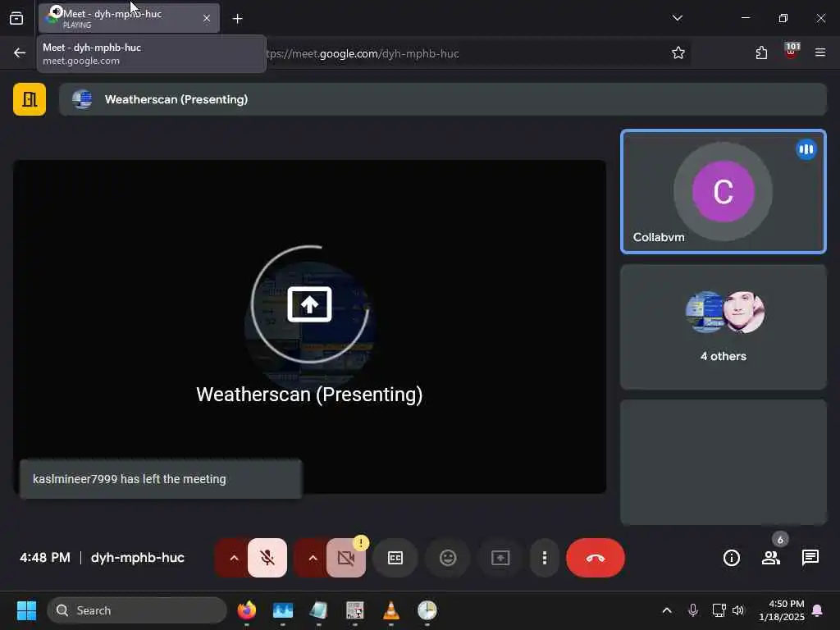Click the Weatherscan presentation main view

(309, 326)
